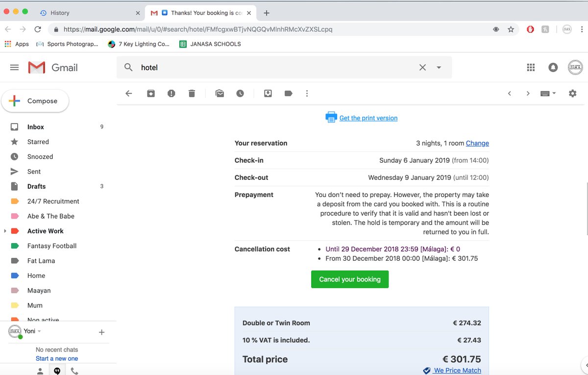Open search options dropdown arrow
Image resolution: width=588 pixels, height=375 pixels.
[x=439, y=68]
